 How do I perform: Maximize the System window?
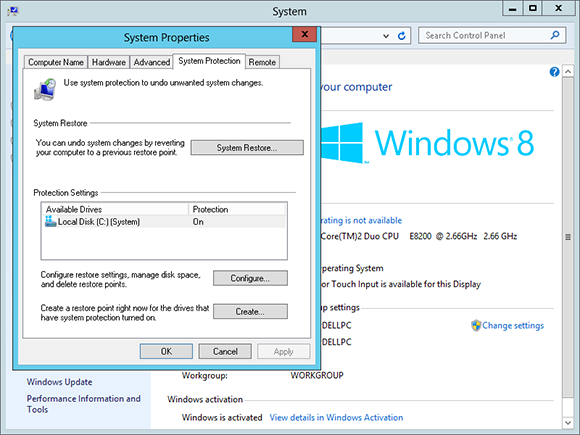533,9
